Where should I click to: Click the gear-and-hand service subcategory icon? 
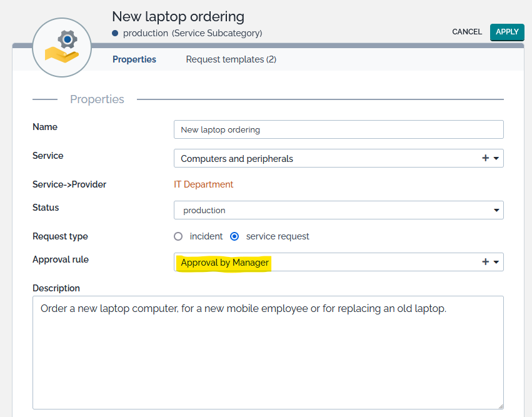(x=62, y=48)
